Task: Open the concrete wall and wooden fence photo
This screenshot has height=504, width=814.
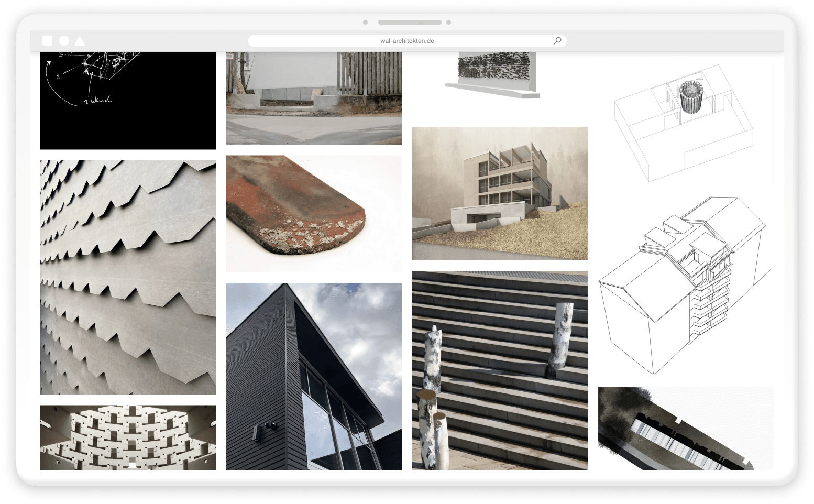Action: pyautogui.click(x=314, y=97)
